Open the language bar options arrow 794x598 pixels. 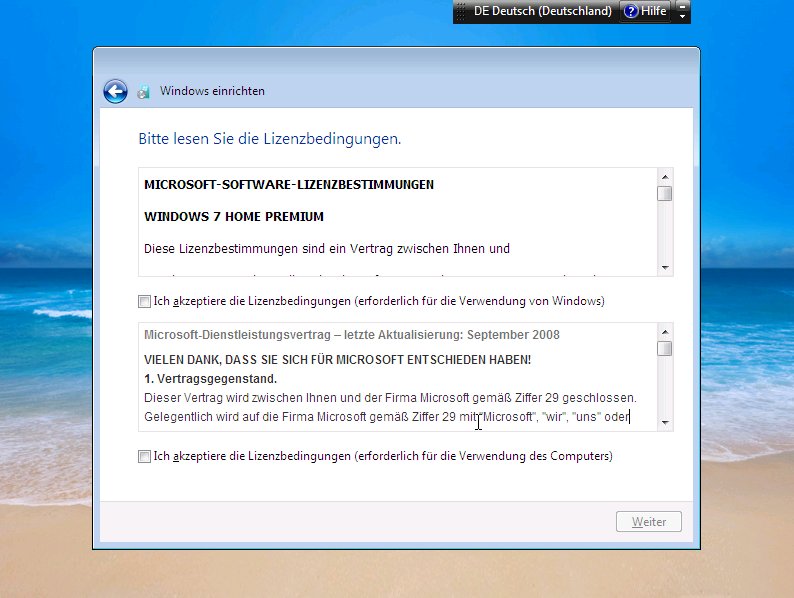(683, 16)
